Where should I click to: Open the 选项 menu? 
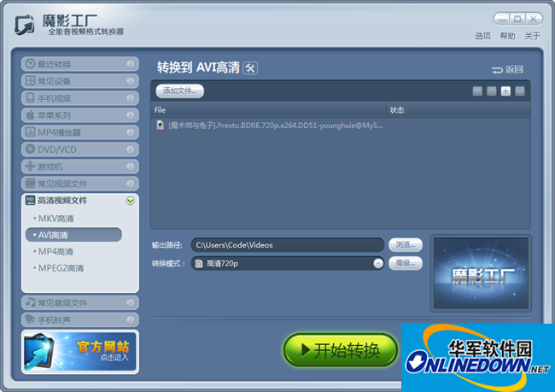point(482,36)
